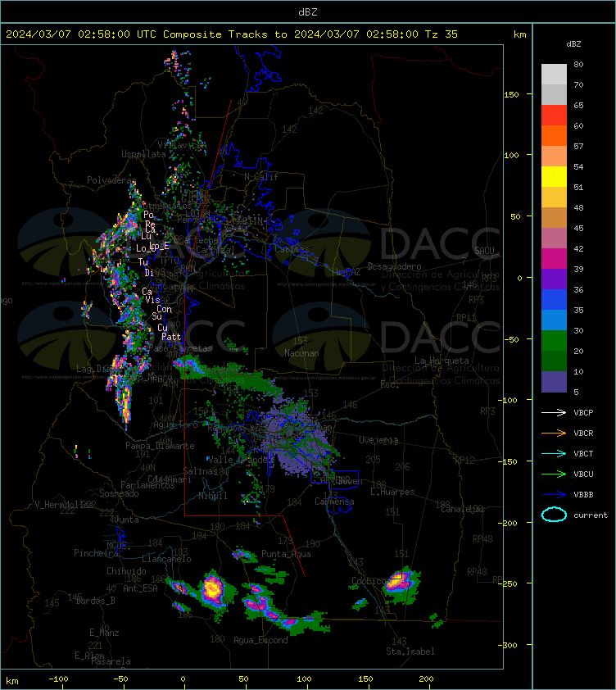Click the Agua_Escond place label
Image resolution: width=616 pixels, height=690 pixels.
[260, 640]
